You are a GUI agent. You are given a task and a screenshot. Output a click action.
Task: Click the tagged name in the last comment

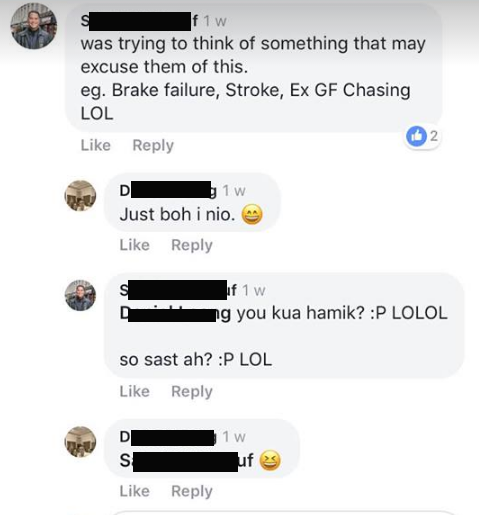click(x=186, y=461)
